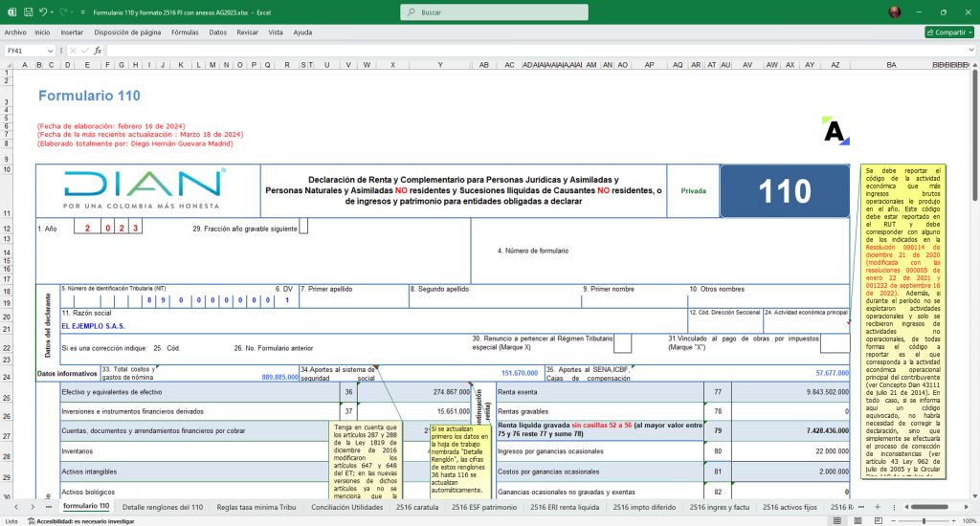This screenshot has height=526, width=980.
Task: Click the Undo arrow icon
Action: [42, 11]
